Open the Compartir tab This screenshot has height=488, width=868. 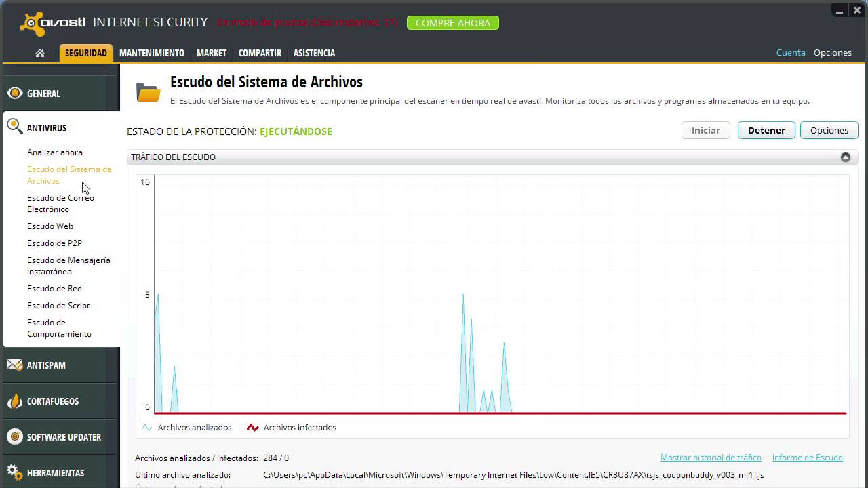pyautogui.click(x=260, y=53)
